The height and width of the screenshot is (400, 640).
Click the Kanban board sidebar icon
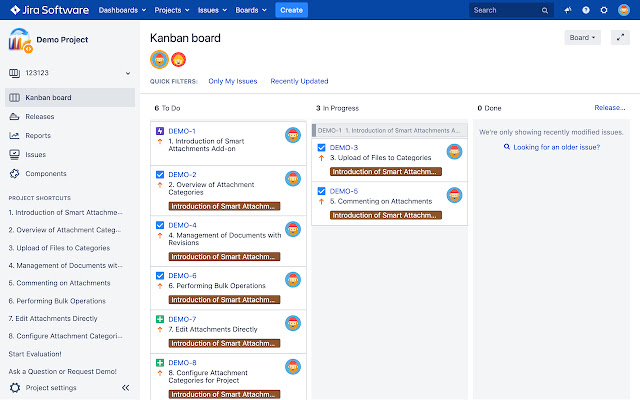coord(14,98)
